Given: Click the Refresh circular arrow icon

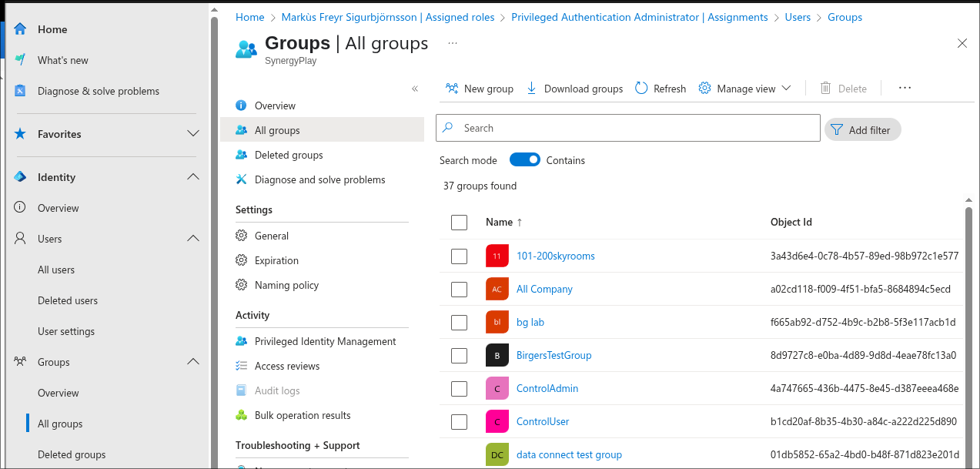Looking at the screenshot, I should pos(641,89).
